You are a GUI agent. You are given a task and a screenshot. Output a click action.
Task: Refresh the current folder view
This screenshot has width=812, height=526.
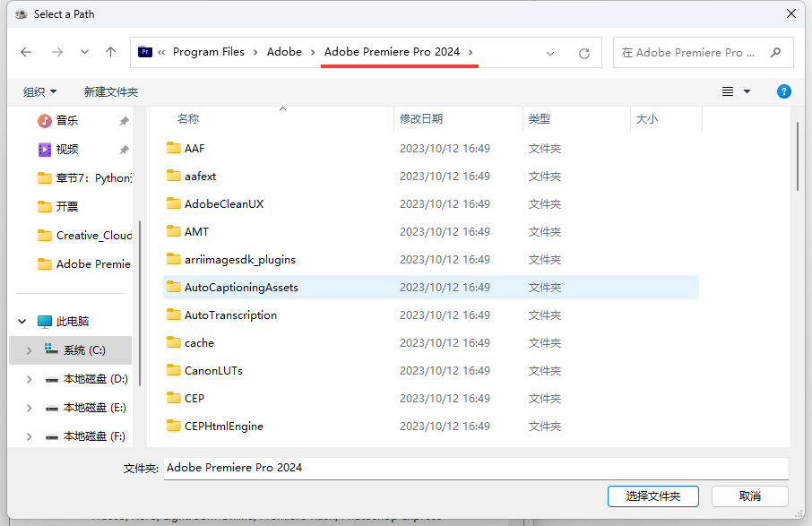584,53
